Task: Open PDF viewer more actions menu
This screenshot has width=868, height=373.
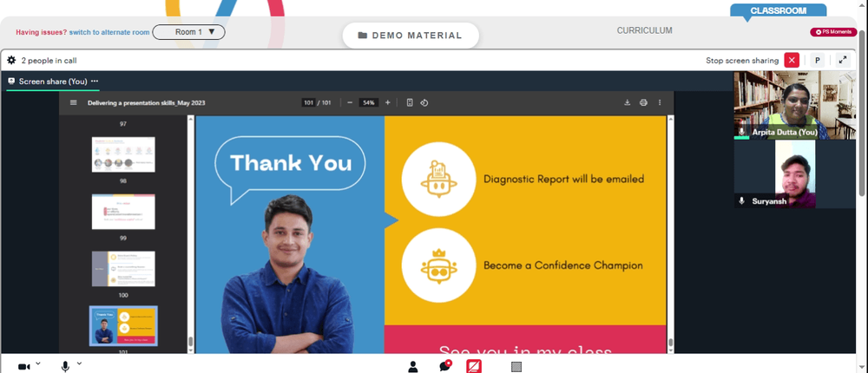Action: point(660,102)
